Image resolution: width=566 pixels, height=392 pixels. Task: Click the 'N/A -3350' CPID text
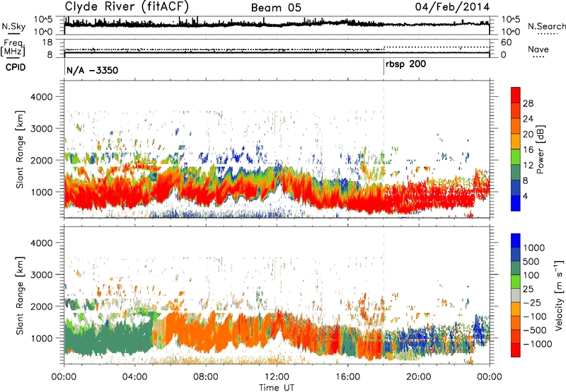coord(93,70)
